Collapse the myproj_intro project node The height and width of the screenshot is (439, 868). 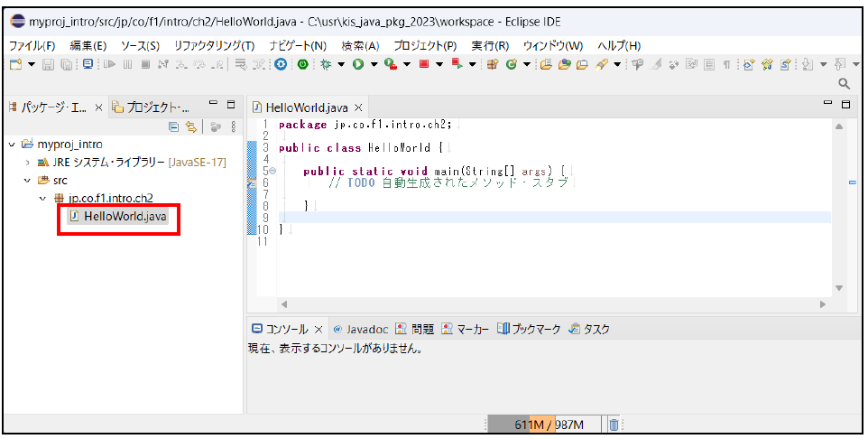tap(12, 144)
